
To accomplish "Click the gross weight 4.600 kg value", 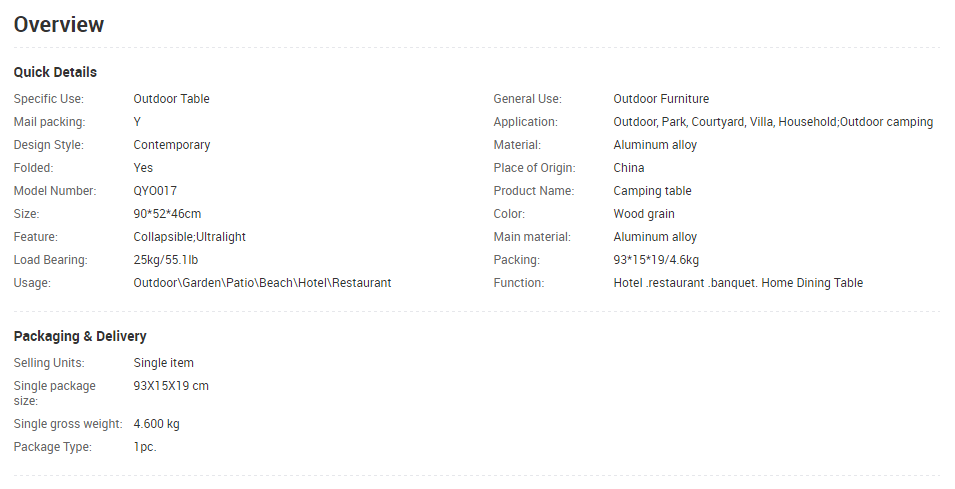I will point(157,424).
